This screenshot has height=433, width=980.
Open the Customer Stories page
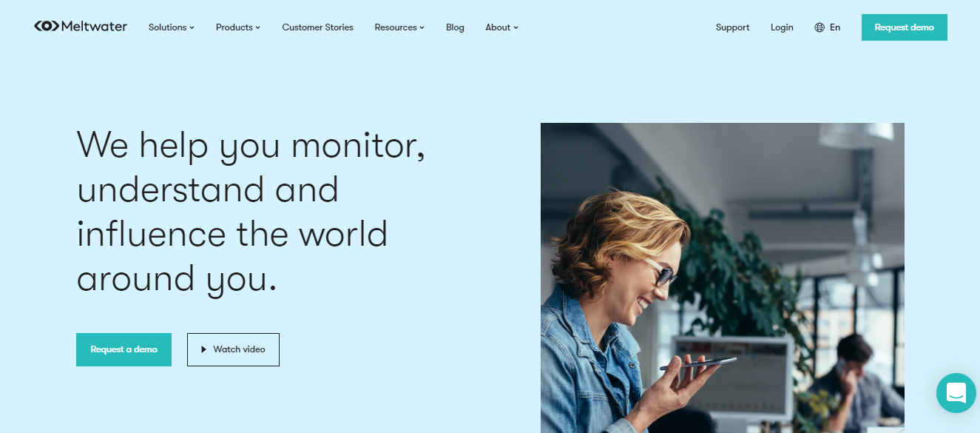coord(317,27)
